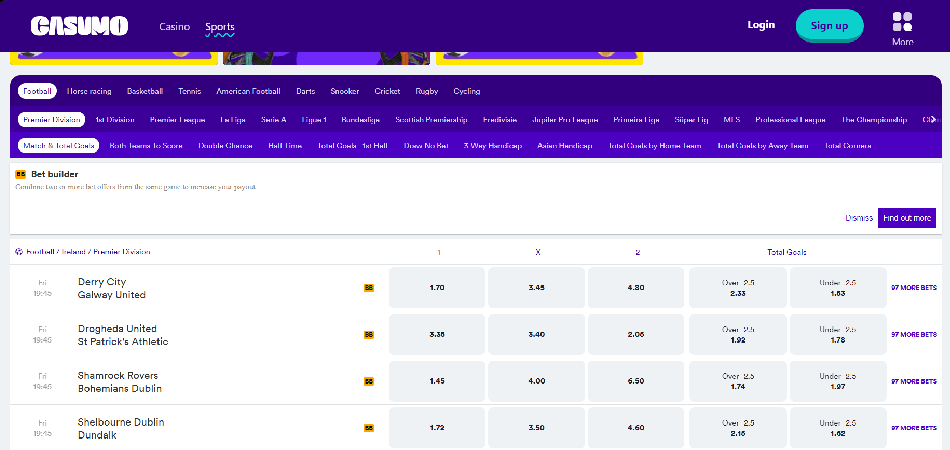This screenshot has width=950, height=450.
Task: Click Bet Builder badge for Shamrock Rovers match
Action: 369,381
